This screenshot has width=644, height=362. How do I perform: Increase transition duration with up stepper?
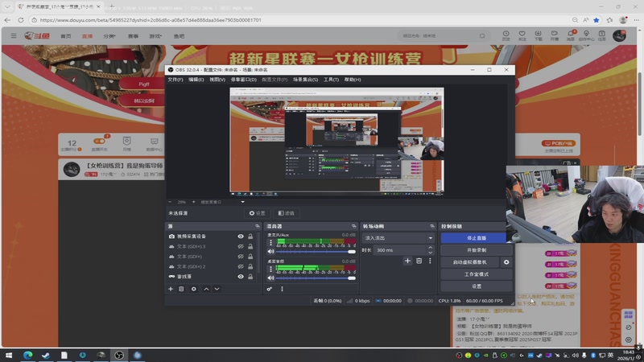tap(430, 248)
